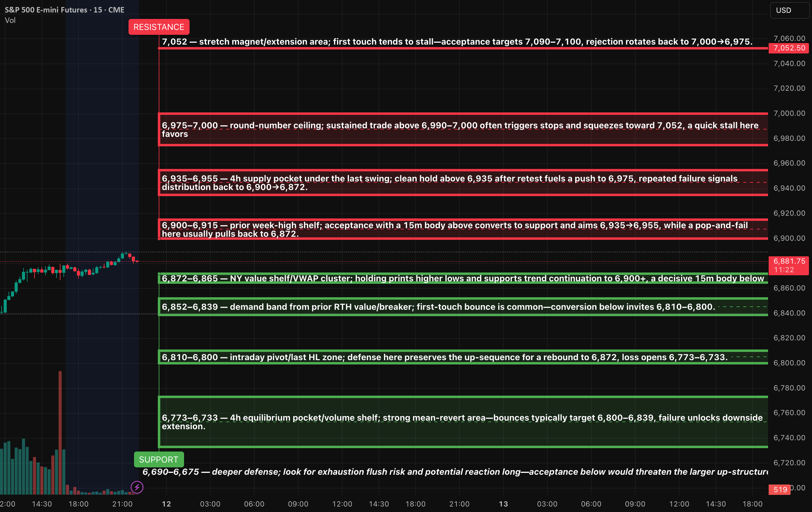Click the RESISTANCE label badge
Image resolution: width=812 pixels, height=512 pixels.
click(159, 27)
